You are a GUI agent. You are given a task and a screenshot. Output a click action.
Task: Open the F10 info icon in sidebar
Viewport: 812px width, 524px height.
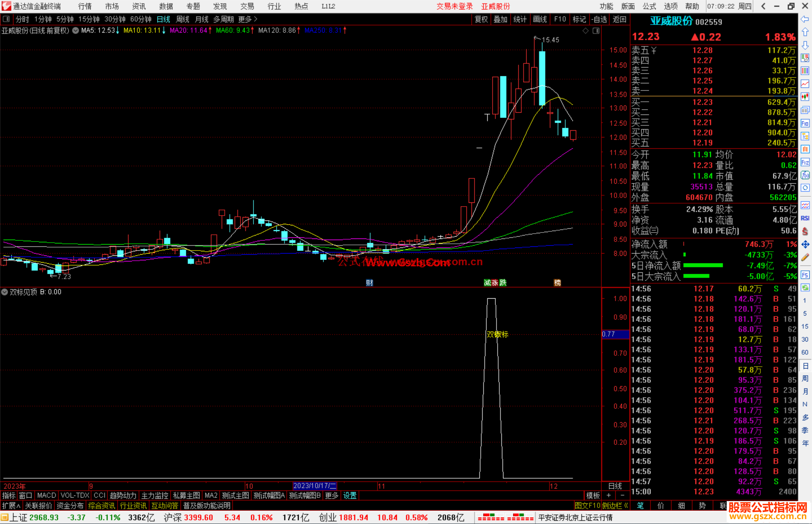click(x=805, y=124)
